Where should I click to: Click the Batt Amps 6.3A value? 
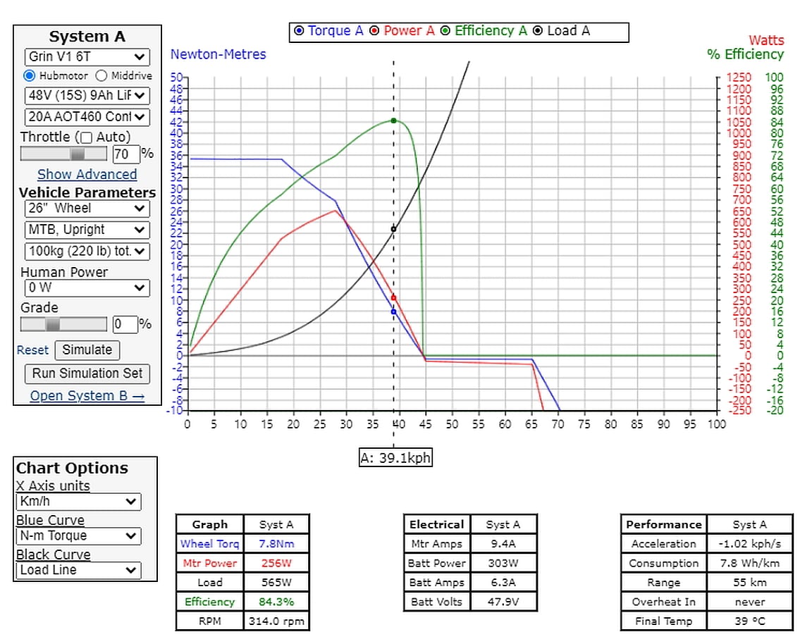click(x=503, y=583)
